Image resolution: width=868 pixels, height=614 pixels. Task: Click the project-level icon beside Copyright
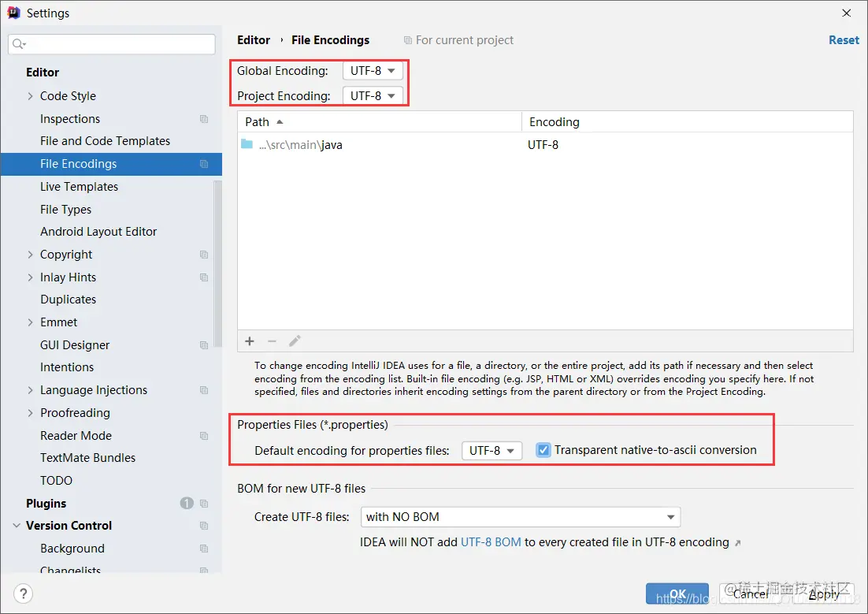coord(204,255)
